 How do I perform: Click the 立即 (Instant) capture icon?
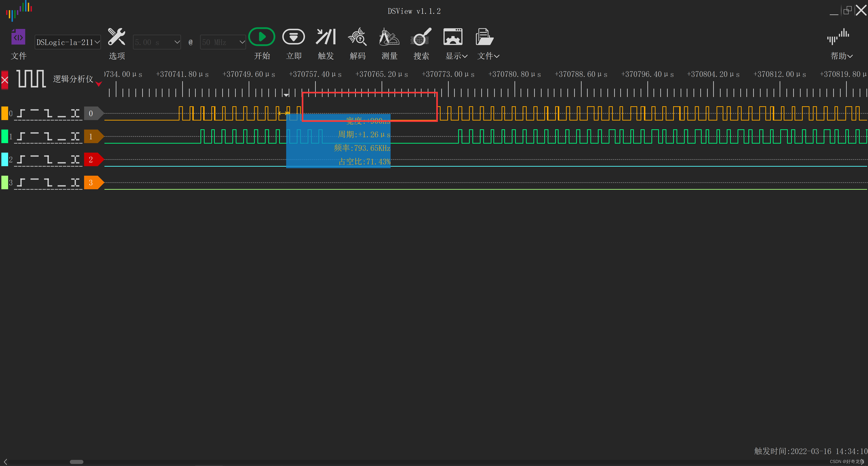(293, 37)
